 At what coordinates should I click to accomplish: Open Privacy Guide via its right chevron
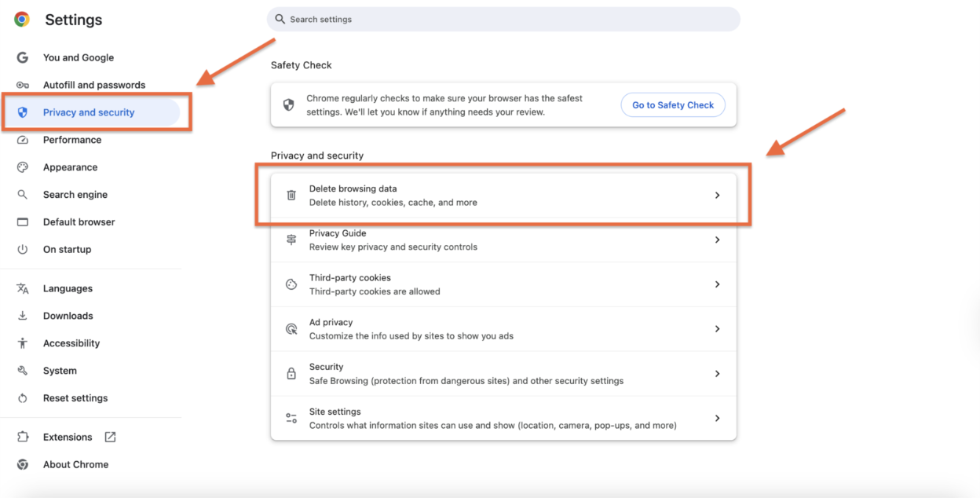pyautogui.click(x=717, y=240)
